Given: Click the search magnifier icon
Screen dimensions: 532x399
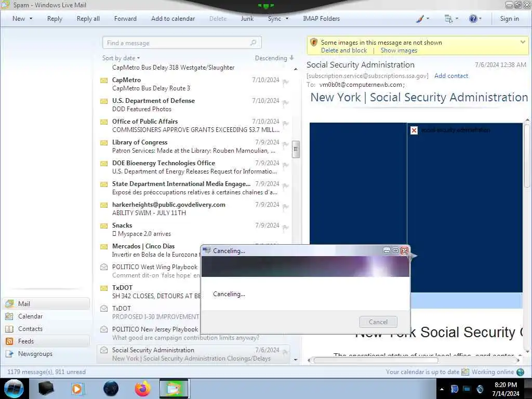Looking at the screenshot, I should (253, 43).
